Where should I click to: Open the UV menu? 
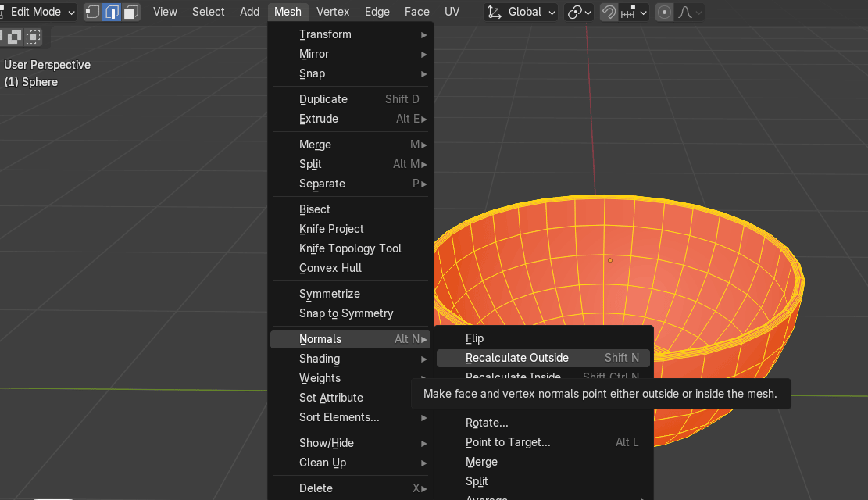(452, 12)
